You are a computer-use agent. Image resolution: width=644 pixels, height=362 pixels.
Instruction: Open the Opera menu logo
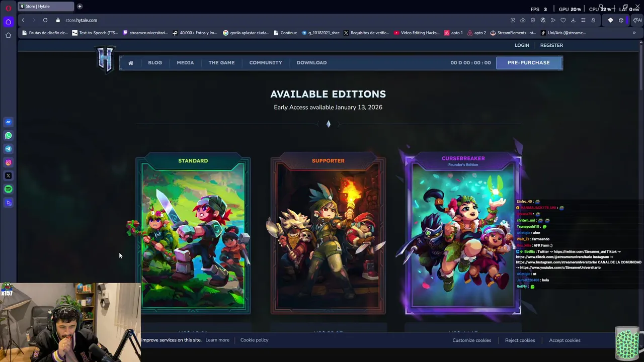(8, 8)
